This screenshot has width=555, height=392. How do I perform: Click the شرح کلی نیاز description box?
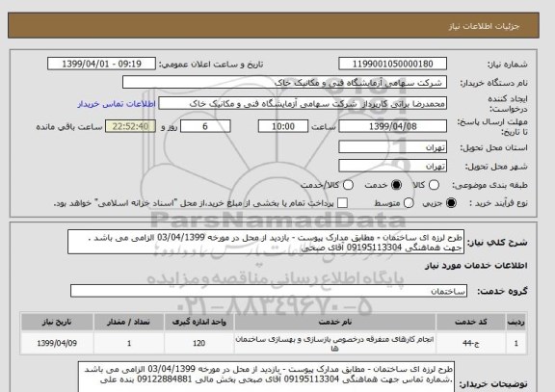pyautogui.click(x=266, y=242)
